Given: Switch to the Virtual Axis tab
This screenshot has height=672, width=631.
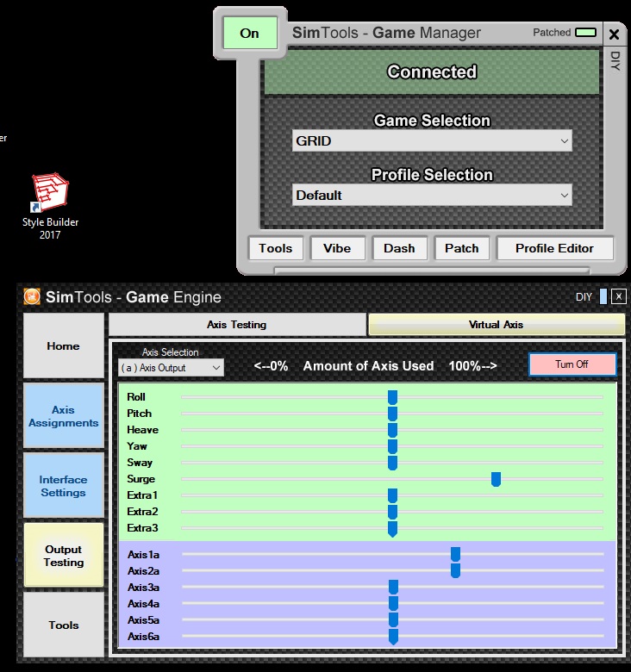Looking at the screenshot, I should (496, 325).
